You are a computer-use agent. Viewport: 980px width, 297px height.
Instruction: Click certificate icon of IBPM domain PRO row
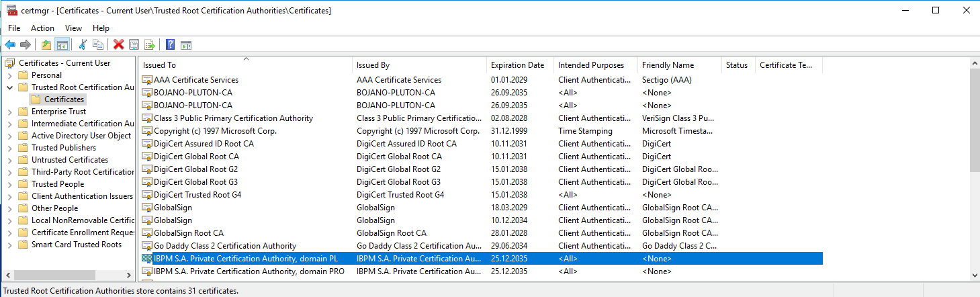click(147, 271)
